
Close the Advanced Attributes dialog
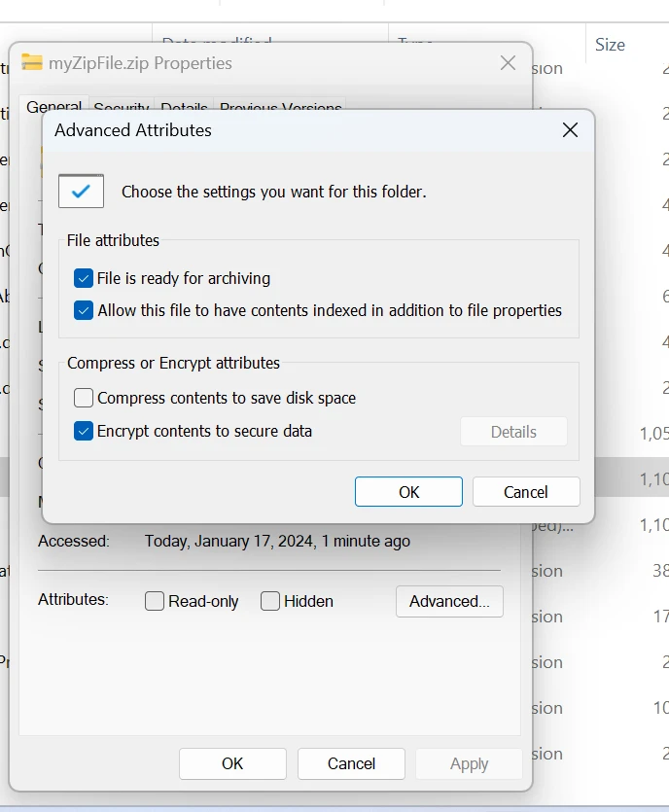click(570, 130)
